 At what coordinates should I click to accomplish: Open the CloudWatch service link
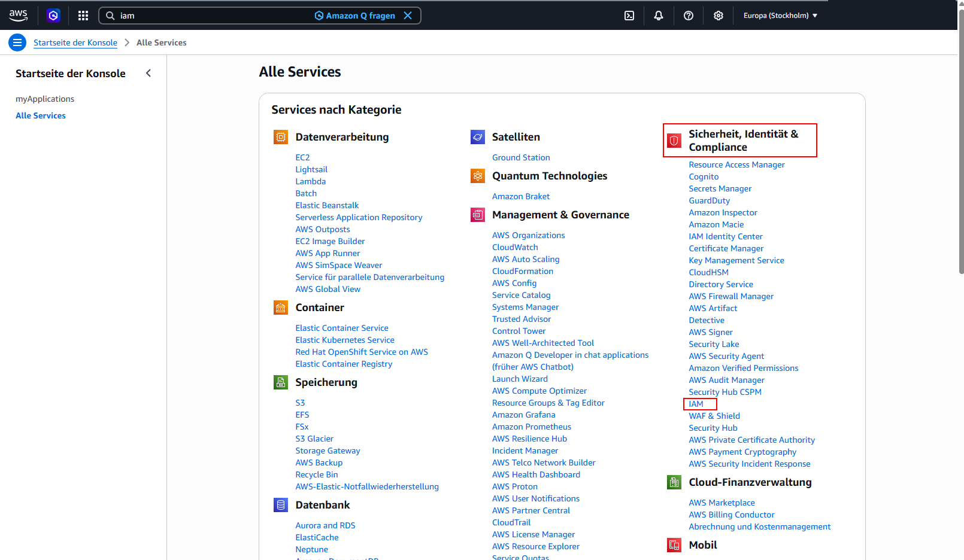(x=515, y=247)
